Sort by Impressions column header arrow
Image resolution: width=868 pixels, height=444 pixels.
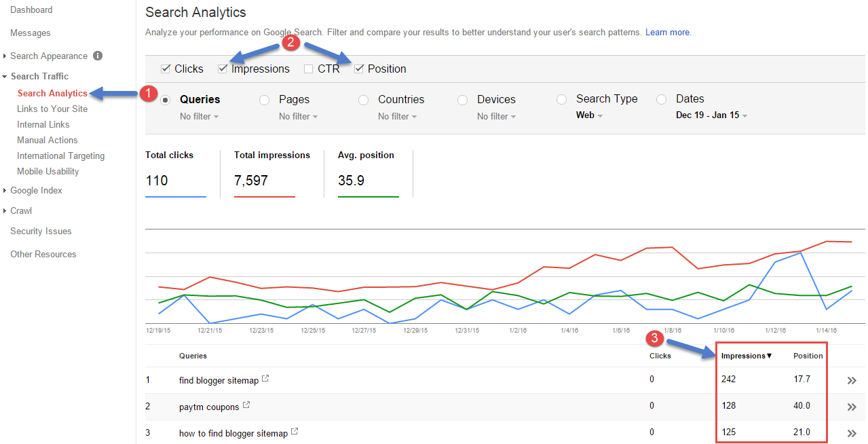(769, 356)
